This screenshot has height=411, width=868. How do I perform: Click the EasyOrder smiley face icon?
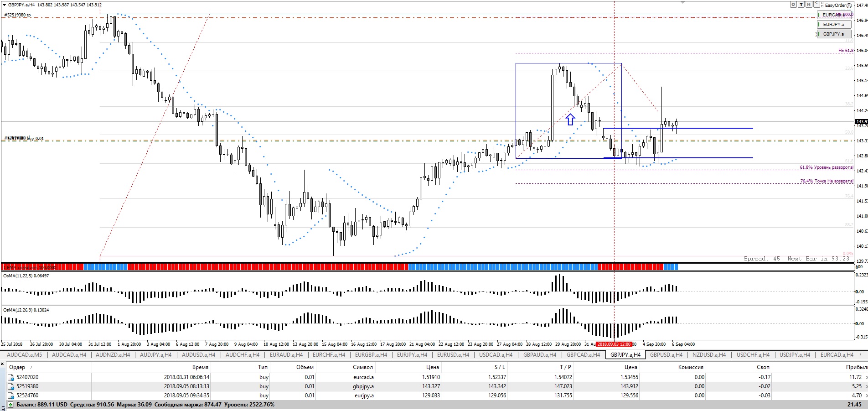[849, 5]
